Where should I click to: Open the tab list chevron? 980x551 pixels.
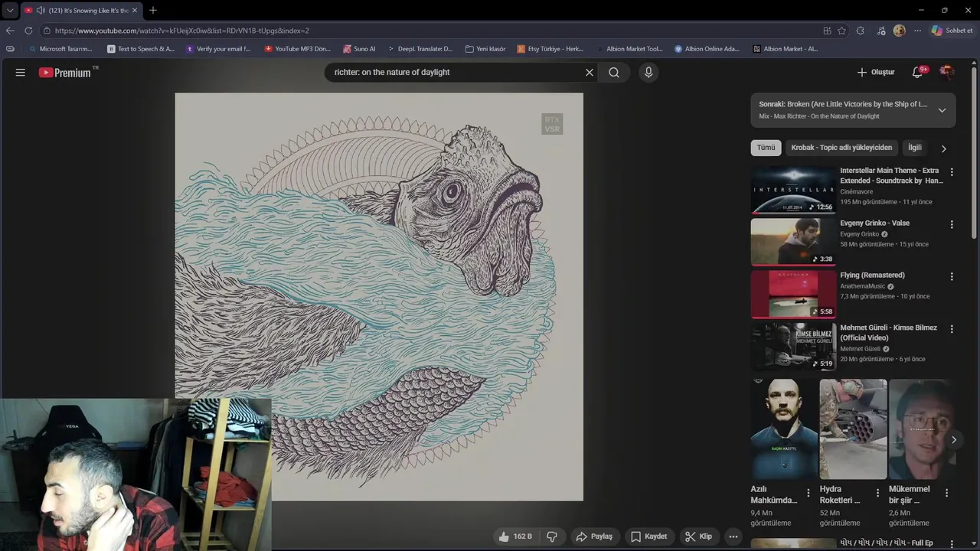(x=10, y=11)
